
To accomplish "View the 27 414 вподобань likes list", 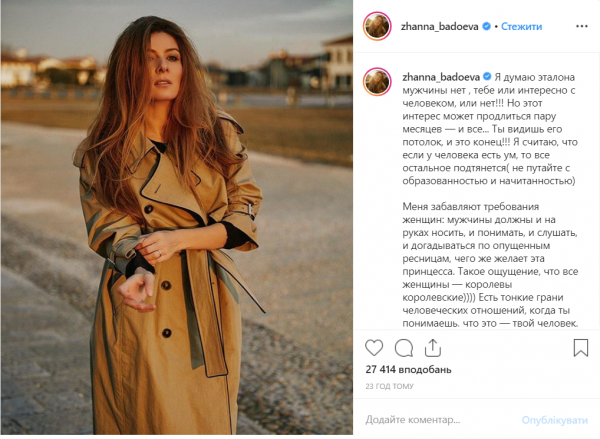I will (408, 370).
